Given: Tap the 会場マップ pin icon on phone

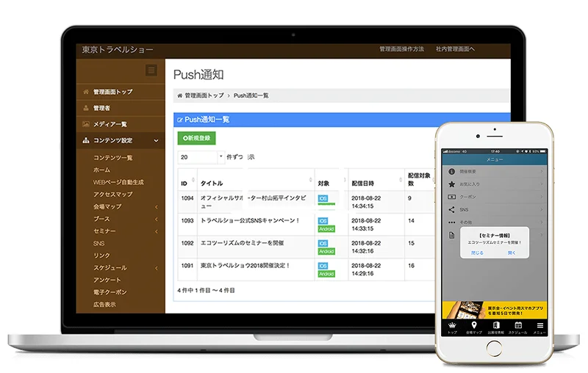Looking at the screenshot, I should click(x=474, y=326).
